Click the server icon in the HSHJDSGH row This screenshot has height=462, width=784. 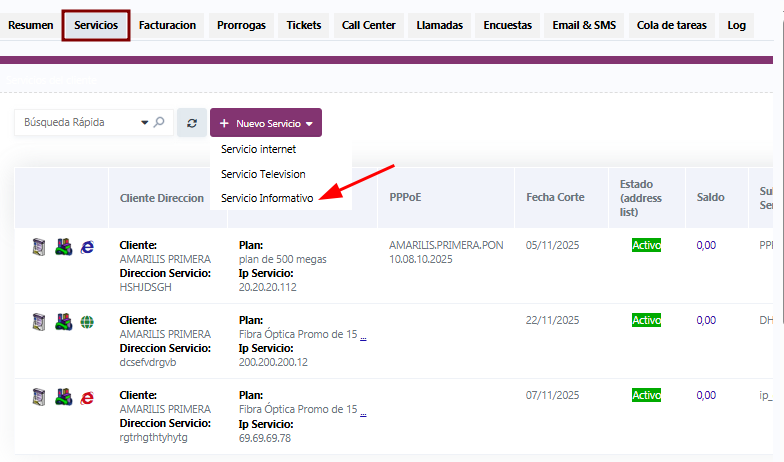coord(39,246)
